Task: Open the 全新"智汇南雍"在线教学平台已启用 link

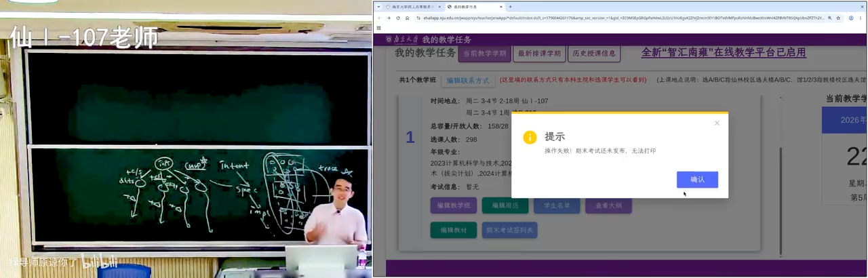Action: point(724,53)
